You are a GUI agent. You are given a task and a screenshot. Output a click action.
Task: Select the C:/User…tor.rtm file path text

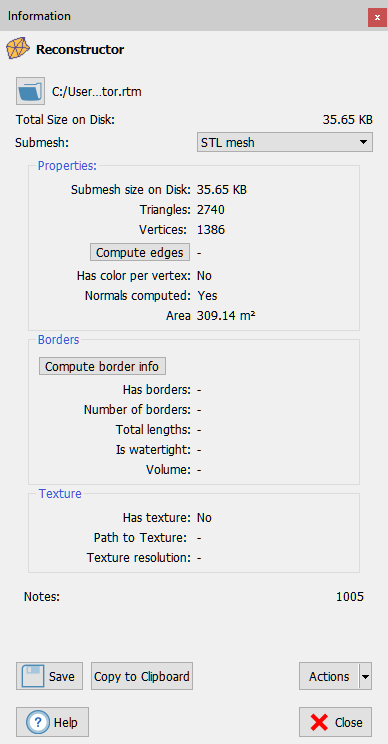[97, 92]
